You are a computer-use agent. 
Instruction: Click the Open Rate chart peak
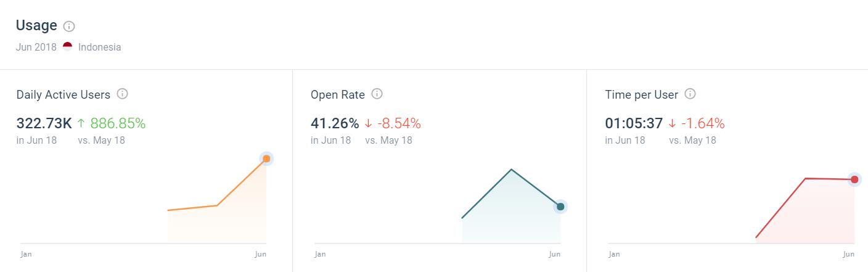(x=511, y=169)
